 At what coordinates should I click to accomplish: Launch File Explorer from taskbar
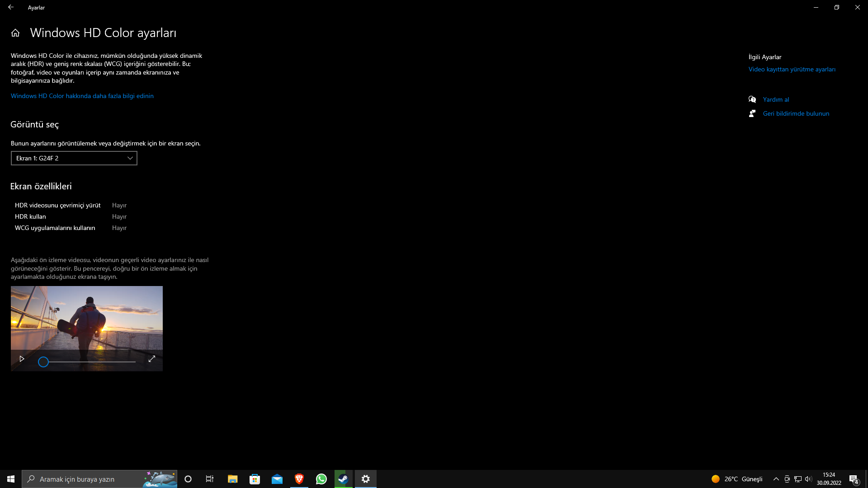click(x=232, y=479)
